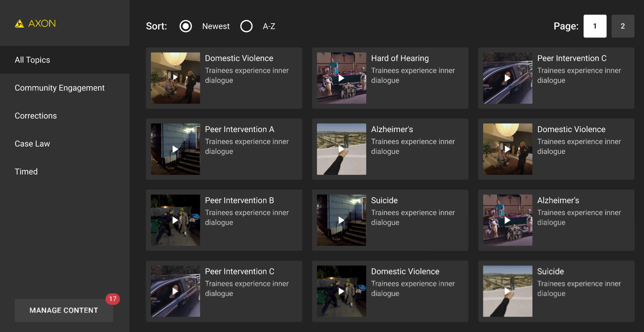Click play icon on first Domestic Violence card
The image size is (644, 332).
pos(175,77)
